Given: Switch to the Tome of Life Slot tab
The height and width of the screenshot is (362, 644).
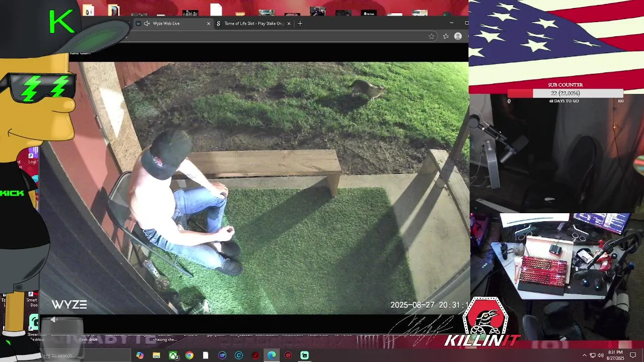Looking at the screenshot, I should coord(254,23).
